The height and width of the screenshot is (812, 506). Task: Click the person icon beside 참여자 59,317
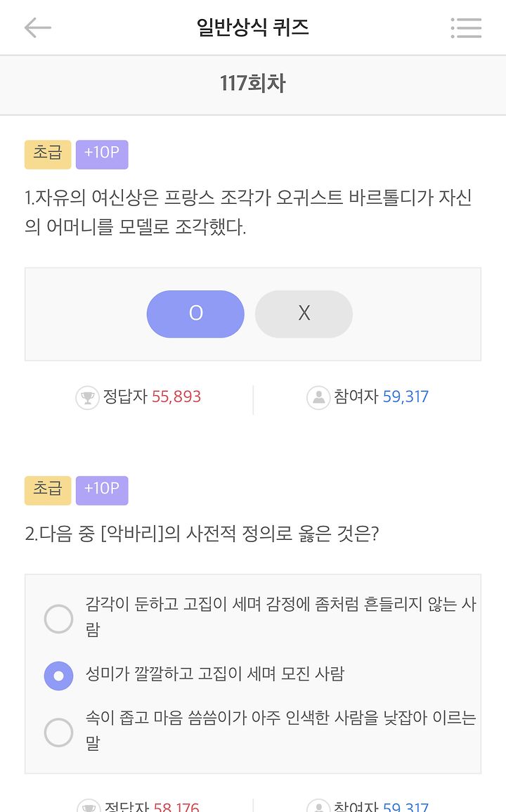coord(318,398)
